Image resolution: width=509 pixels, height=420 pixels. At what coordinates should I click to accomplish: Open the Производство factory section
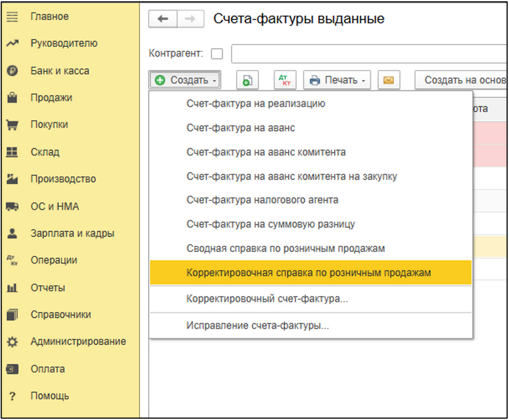62,179
